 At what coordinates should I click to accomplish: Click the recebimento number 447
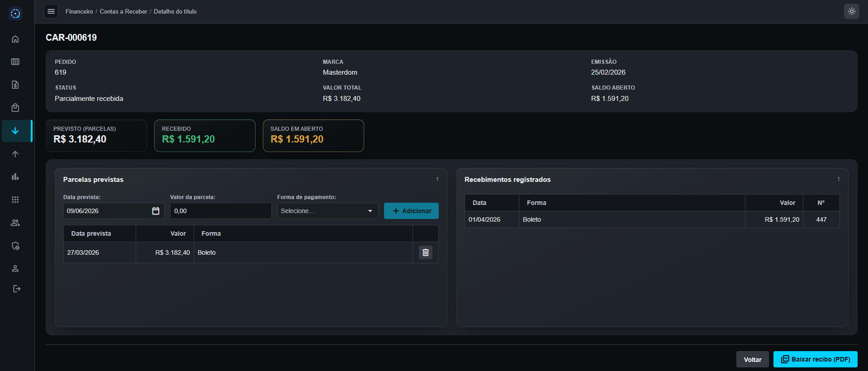click(x=821, y=219)
